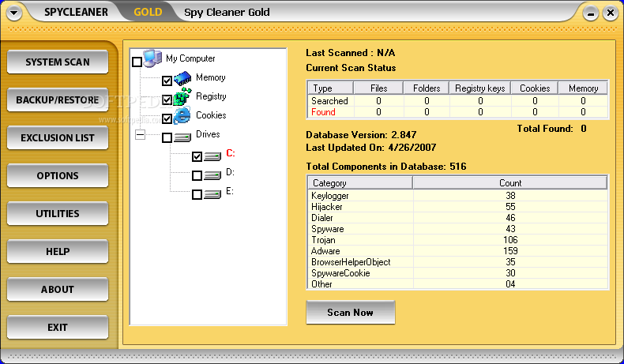Click the Type column header
The height and width of the screenshot is (364, 624).
[330, 88]
